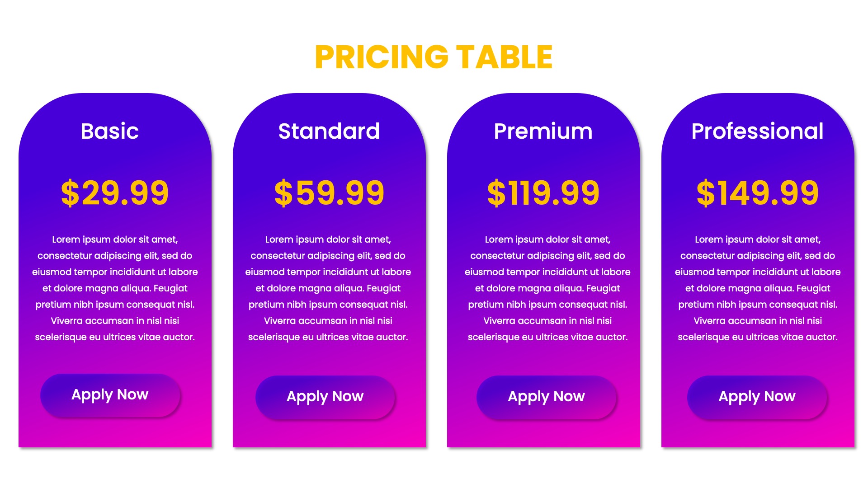Select the Standard plan heading
The width and height of the screenshot is (868, 488).
point(329,131)
